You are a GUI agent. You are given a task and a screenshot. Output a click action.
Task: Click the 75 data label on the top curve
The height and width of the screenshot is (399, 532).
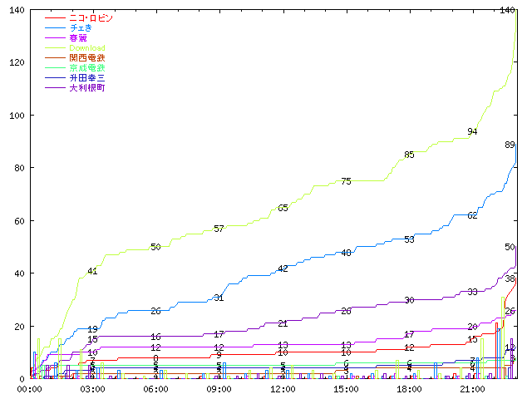[x=346, y=181]
